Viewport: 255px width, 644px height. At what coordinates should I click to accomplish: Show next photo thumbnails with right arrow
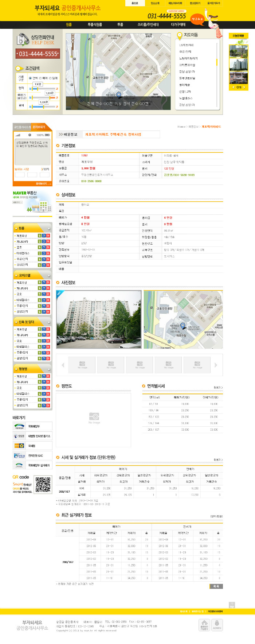click(x=216, y=365)
